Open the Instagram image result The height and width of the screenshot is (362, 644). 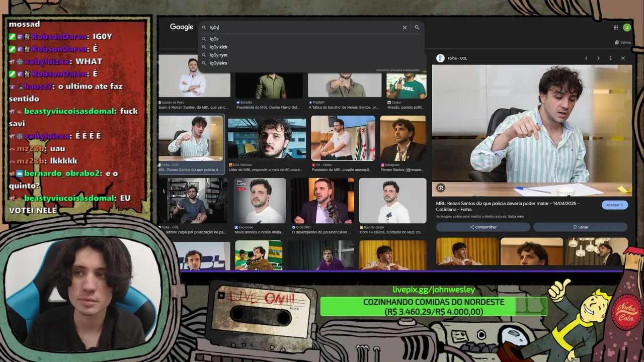[403, 138]
